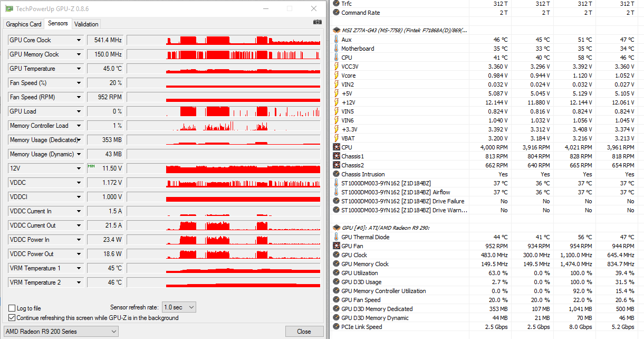This screenshot has height=339, width=644.
Task: Click the GPU-Z camera screenshot icon
Action: pyautogui.click(x=317, y=22)
